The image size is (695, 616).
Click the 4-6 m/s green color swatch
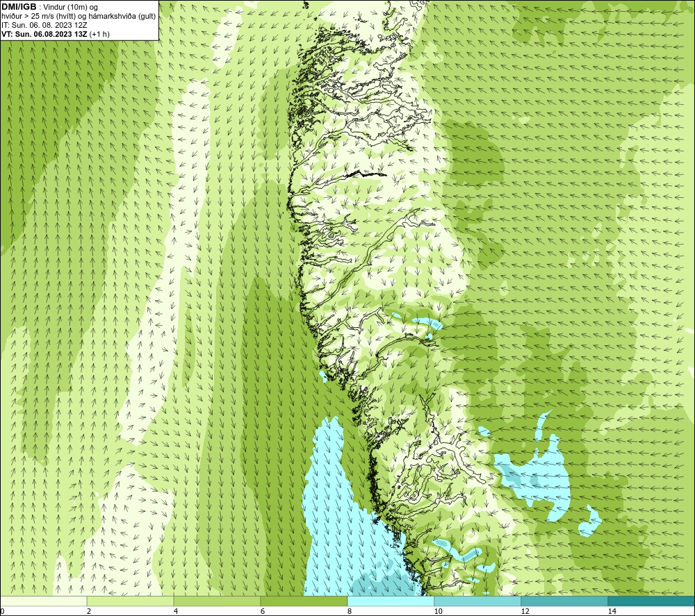point(217,601)
